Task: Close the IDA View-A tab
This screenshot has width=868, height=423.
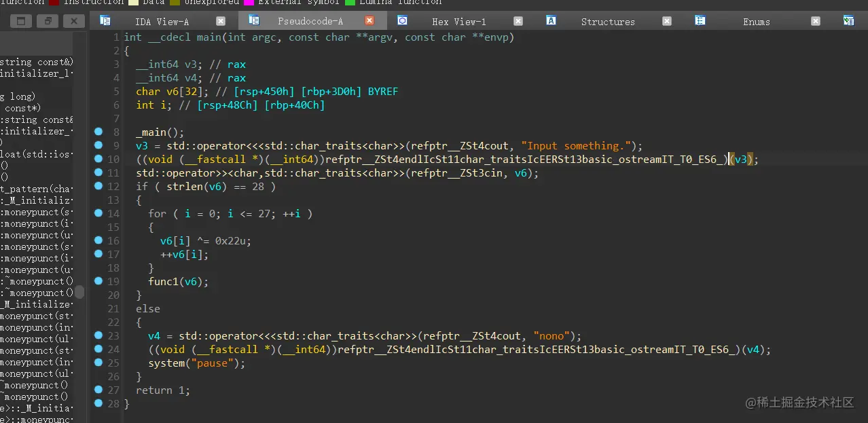Action: click(x=221, y=21)
